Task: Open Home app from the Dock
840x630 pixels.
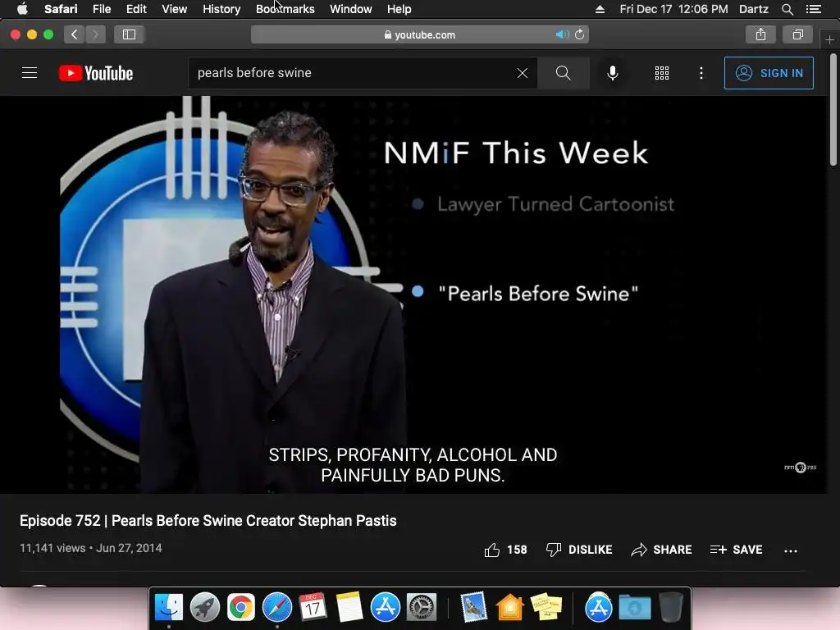Action: point(509,608)
